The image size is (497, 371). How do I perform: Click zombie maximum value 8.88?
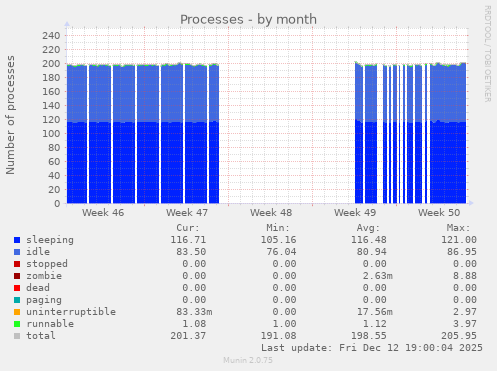465,276
